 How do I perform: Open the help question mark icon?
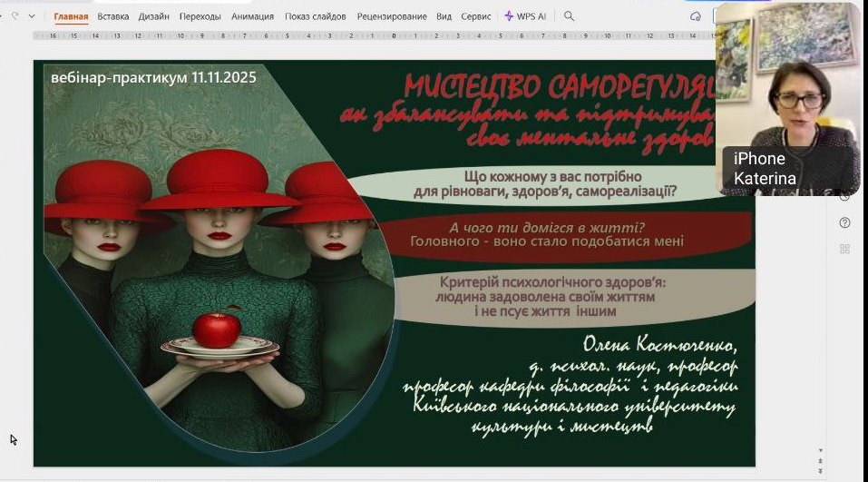pyautogui.click(x=845, y=222)
